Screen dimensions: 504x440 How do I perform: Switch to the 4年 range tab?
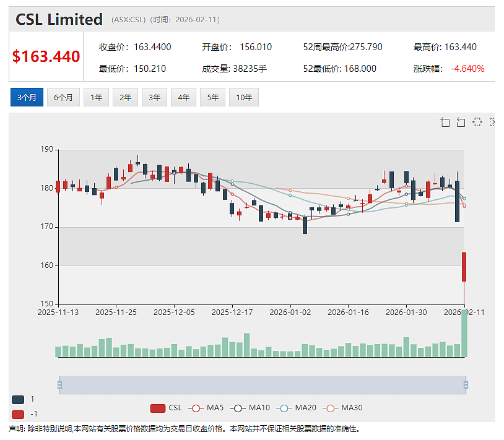pyautogui.click(x=183, y=97)
